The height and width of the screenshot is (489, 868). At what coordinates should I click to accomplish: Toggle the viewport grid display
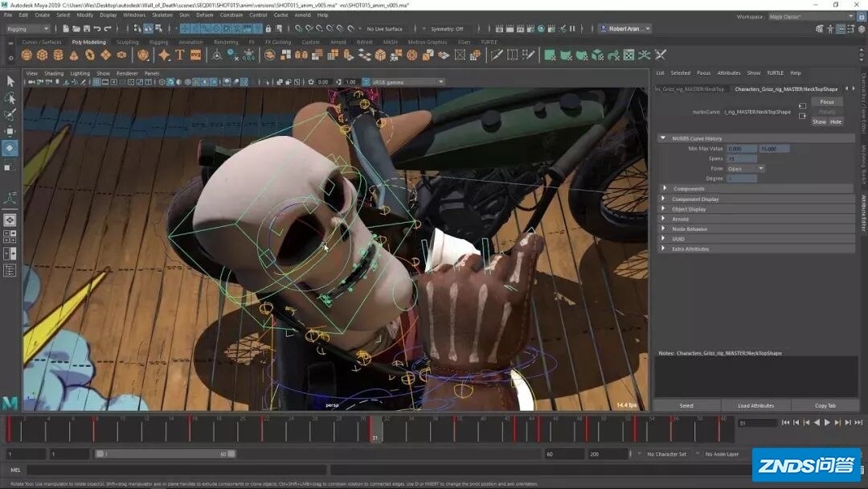96,82
